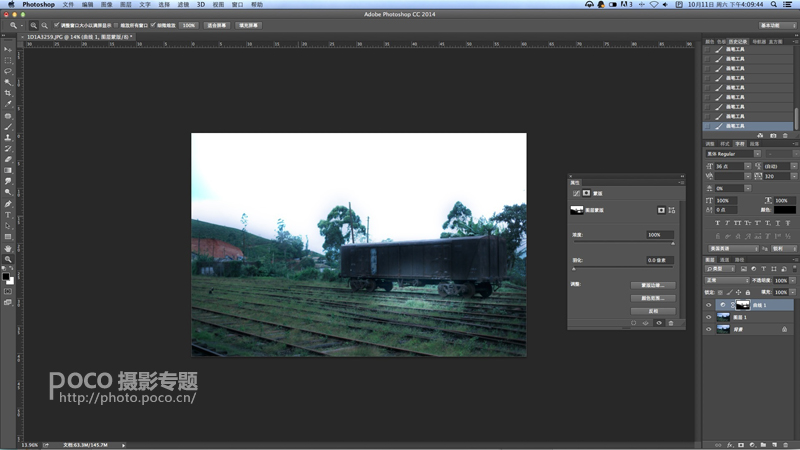This screenshot has height=450, width=800.
Task: Click 100% zoom button
Action: coord(189,25)
